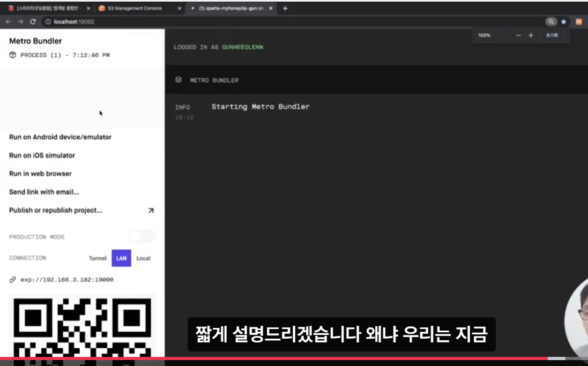
Task: Switch to the S3 Management Console tab
Action: tap(135, 8)
